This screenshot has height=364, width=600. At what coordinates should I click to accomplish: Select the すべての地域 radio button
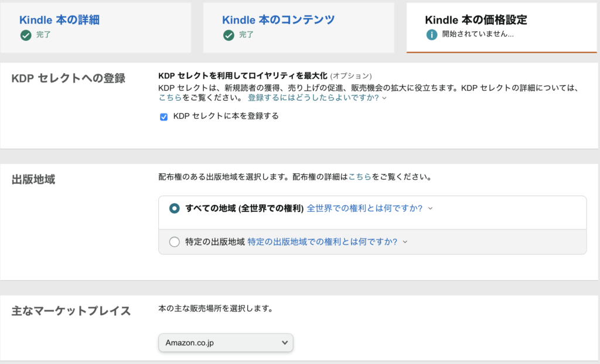coord(175,209)
